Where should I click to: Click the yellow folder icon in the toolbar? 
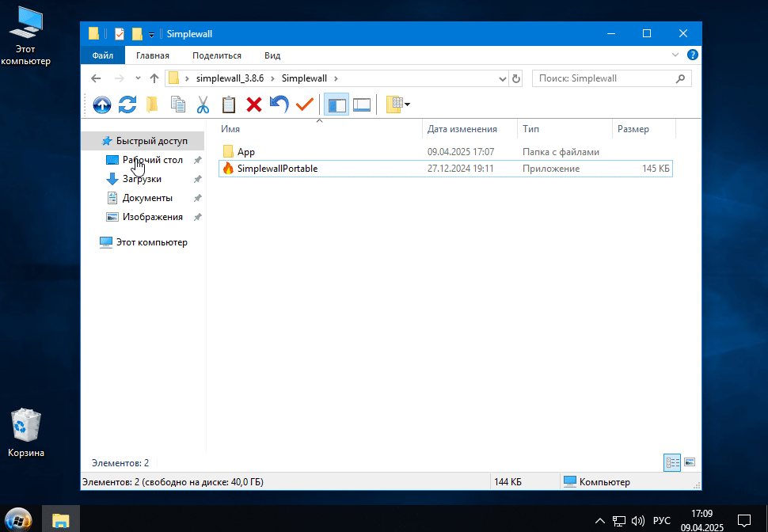click(x=152, y=104)
